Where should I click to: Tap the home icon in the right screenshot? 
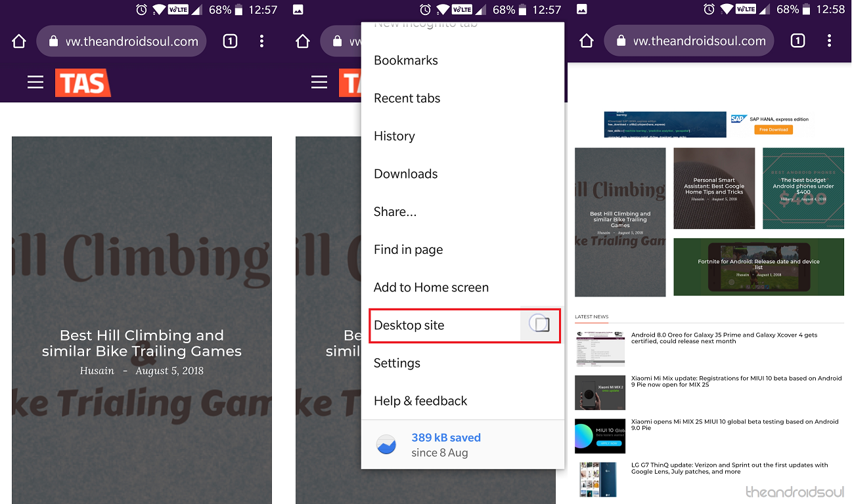click(x=587, y=41)
